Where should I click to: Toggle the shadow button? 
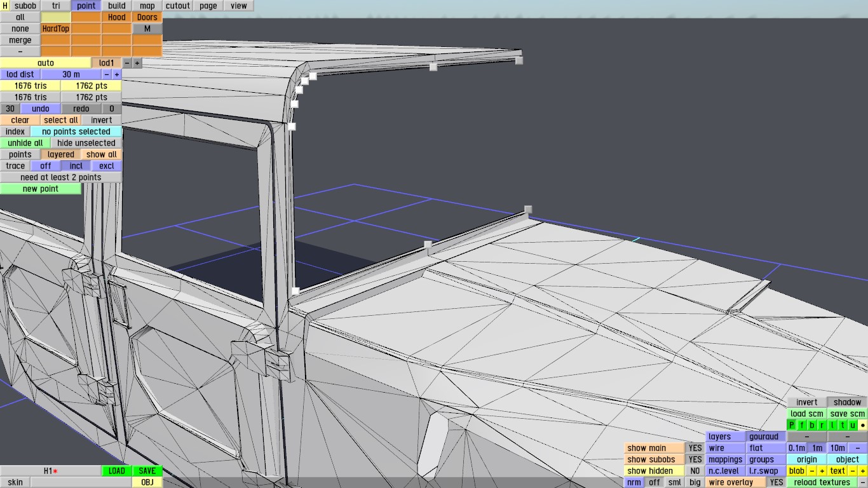tap(848, 402)
